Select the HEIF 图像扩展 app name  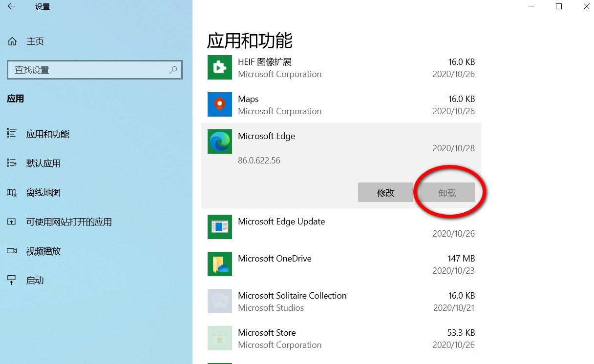tap(265, 62)
